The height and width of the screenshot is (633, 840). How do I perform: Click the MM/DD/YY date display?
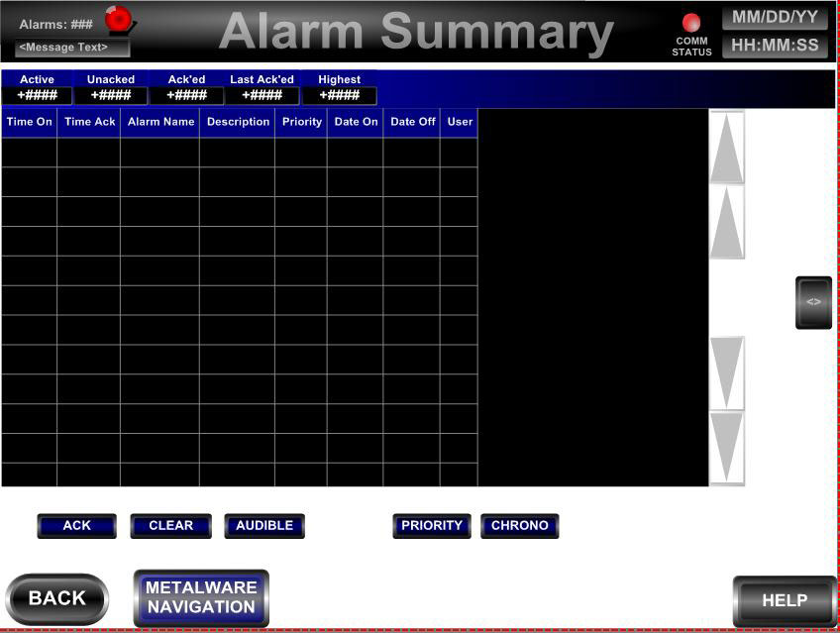(775, 18)
